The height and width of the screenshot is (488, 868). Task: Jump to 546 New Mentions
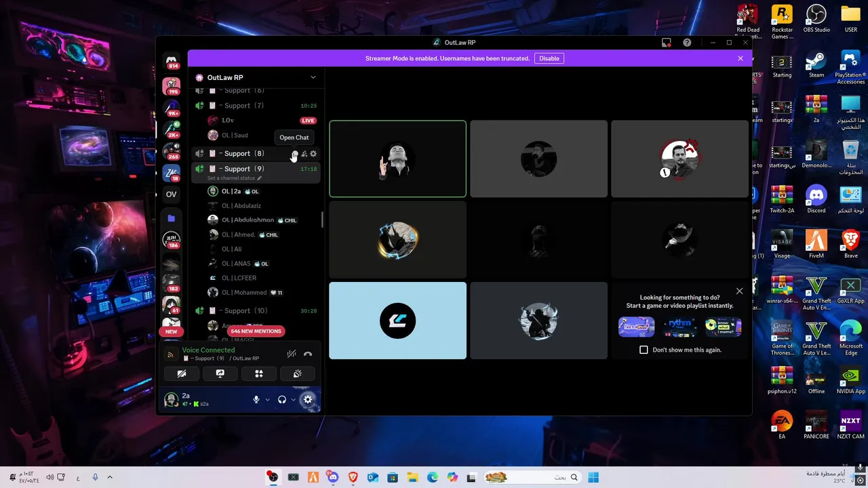(255, 331)
